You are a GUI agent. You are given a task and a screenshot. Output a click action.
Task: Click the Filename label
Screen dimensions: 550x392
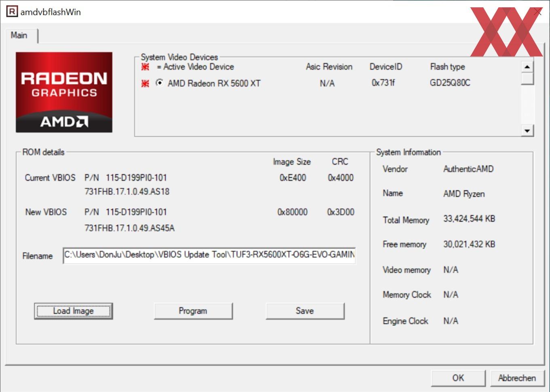pyautogui.click(x=37, y=256)
